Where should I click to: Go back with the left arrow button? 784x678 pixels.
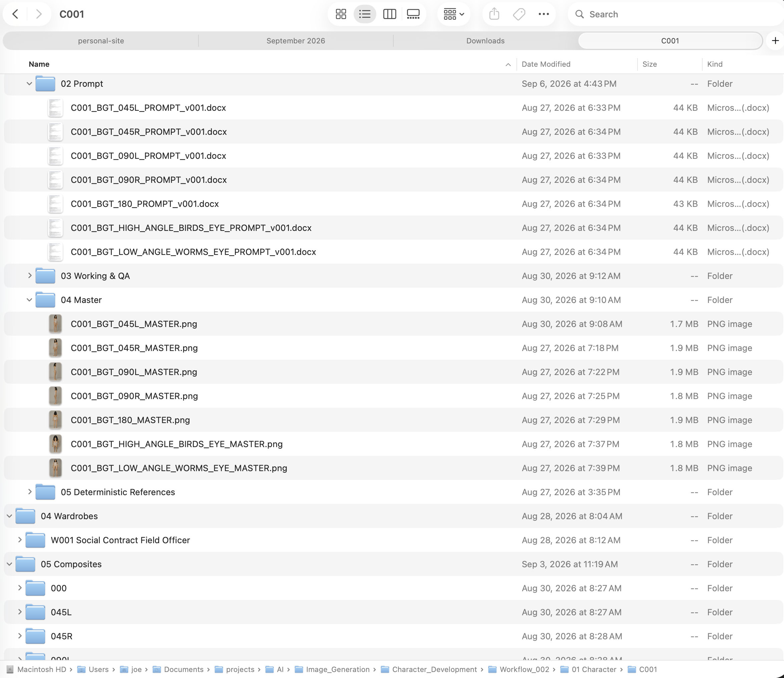(x=15, y=14)
